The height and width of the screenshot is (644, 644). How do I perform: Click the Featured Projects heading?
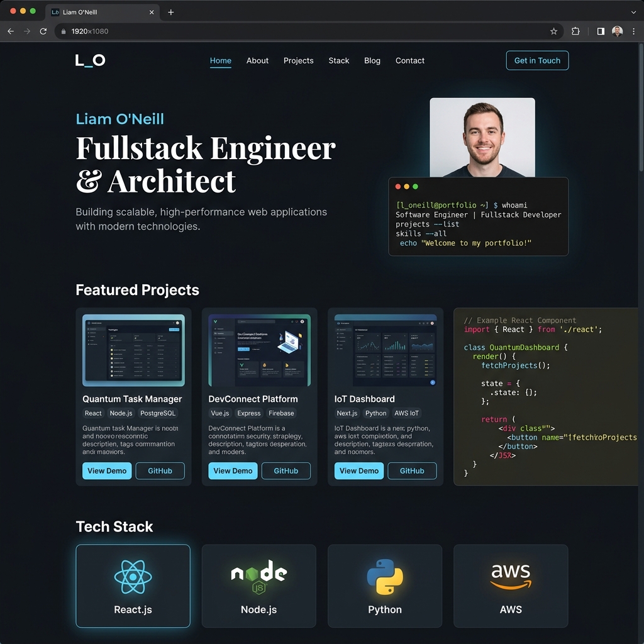tap(137, 290)
